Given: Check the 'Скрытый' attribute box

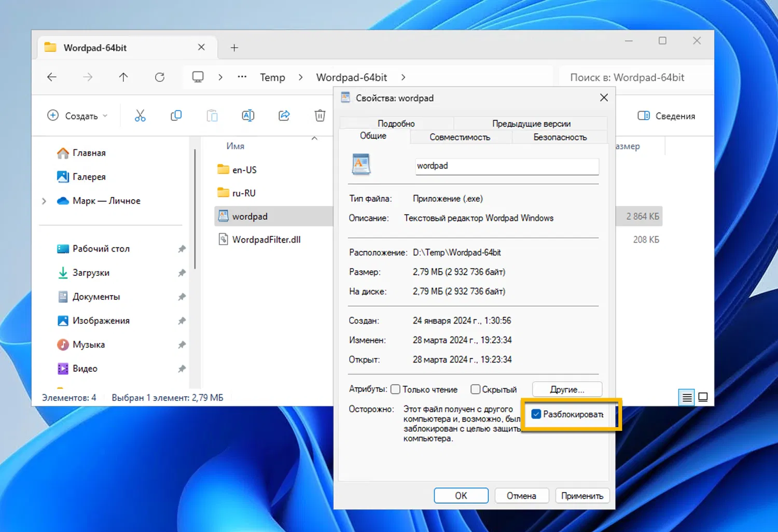Looking at the screenshot, I should [x=475, y=389].
